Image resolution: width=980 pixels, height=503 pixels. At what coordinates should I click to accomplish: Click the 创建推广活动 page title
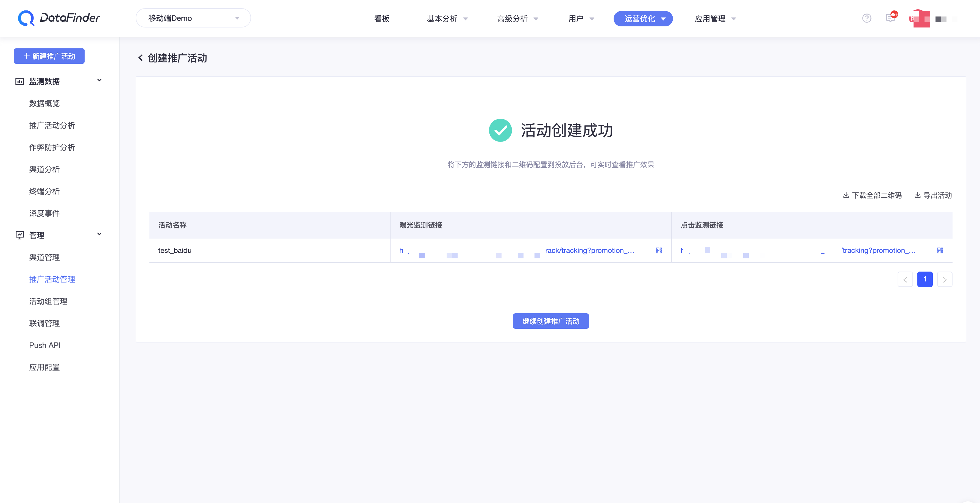click(x=177, y=58)
